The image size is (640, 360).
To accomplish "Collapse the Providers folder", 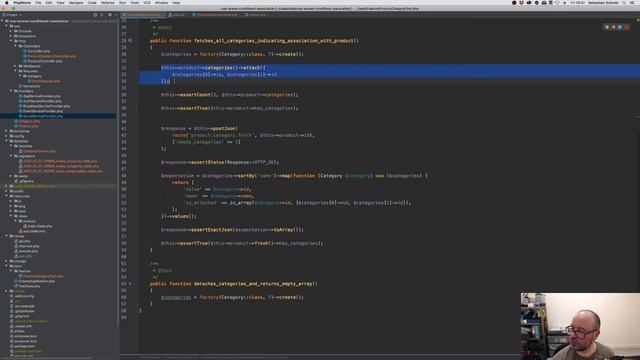I will (11, 91).
